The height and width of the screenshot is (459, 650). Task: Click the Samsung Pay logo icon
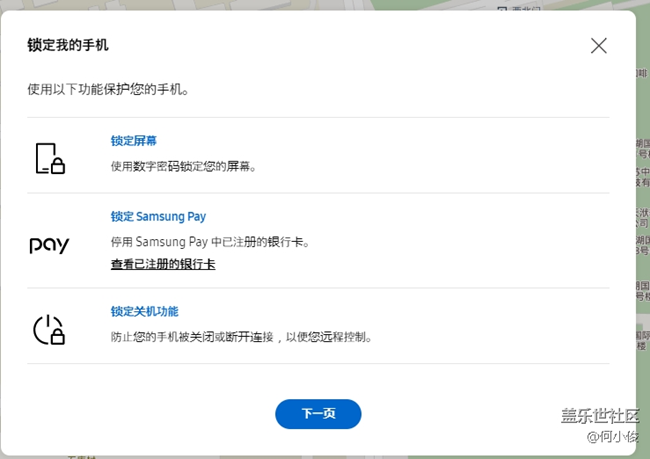(49, 245)
